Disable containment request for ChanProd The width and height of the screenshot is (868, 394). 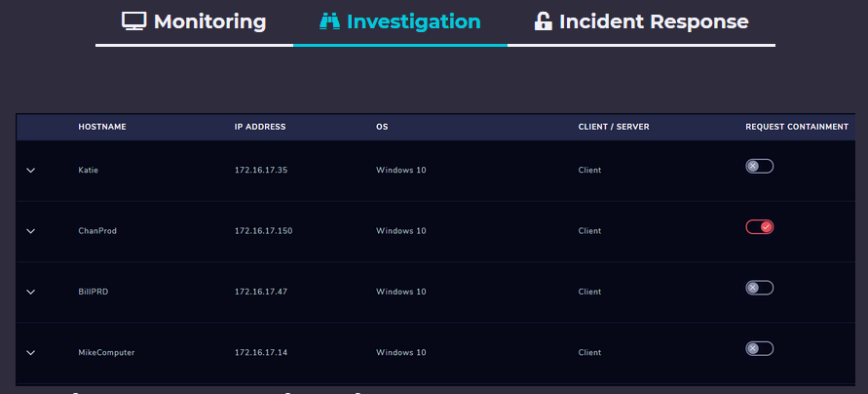pyautogui.click(x=759, y=227)
